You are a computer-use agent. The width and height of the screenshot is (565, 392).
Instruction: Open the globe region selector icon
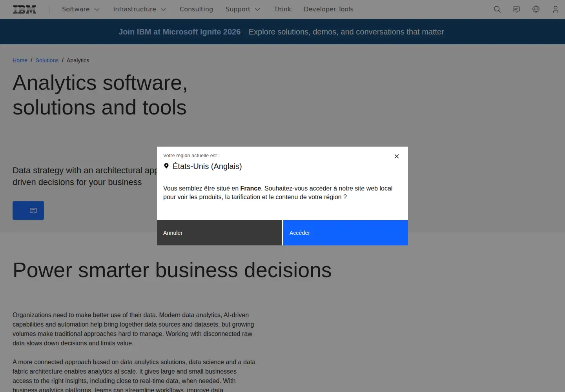536,9
